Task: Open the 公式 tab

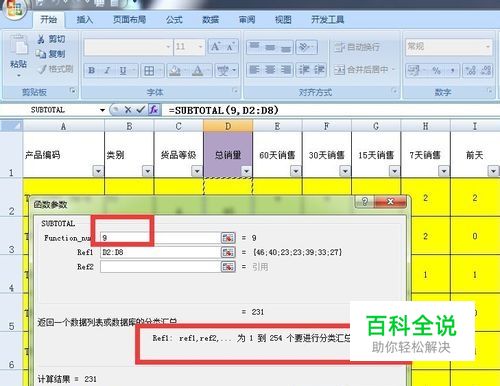Action: 174,20
